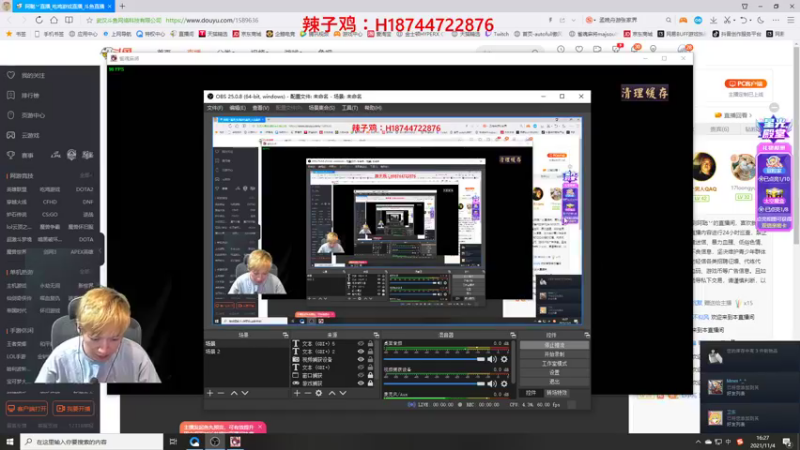Move the scene up in OBS

[234, 393]
